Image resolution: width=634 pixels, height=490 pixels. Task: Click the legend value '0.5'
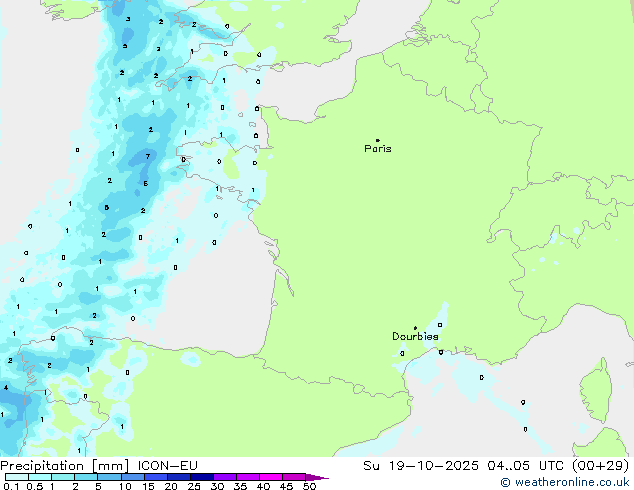[x=35, y=486]
